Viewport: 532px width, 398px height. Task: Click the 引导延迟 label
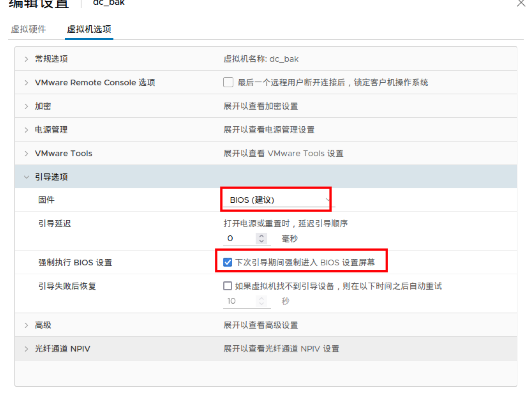(54, 224)
